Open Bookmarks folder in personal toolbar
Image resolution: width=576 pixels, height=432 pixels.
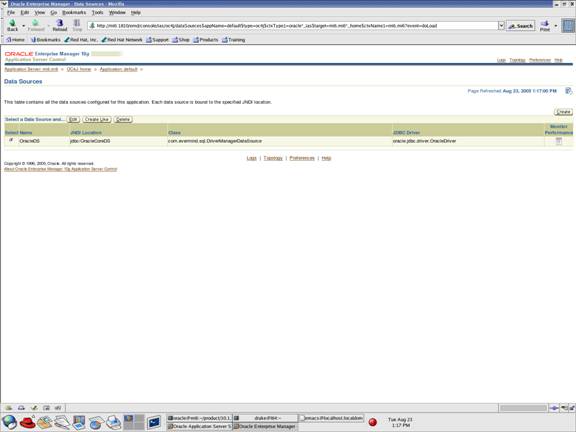45,40
